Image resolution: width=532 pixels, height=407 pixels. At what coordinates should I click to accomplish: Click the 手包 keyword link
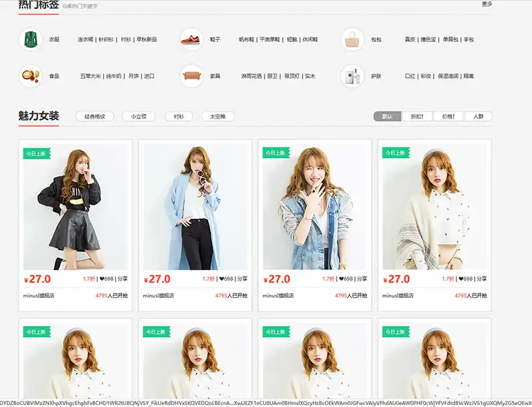(469, 39)
